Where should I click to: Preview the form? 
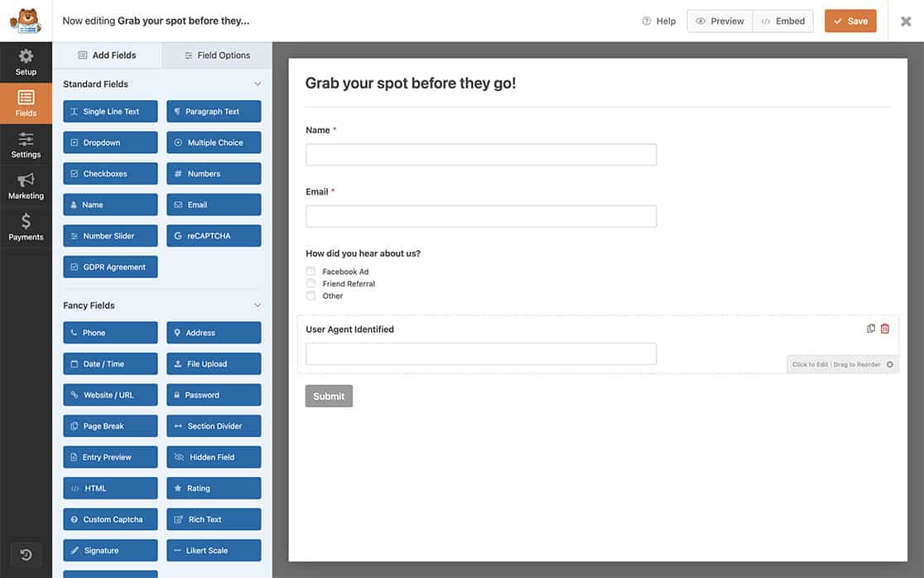click(x=719, y=21)
